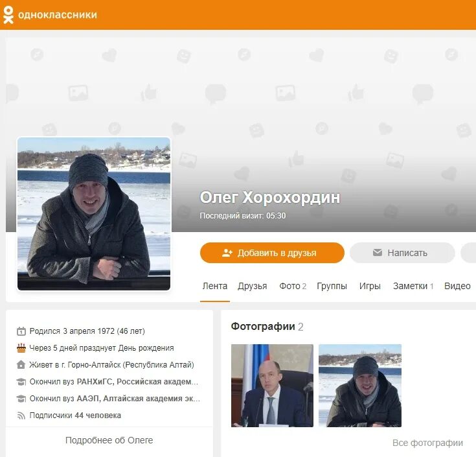This screenshot has height=457, width=476.
Task: Click the calendar icon beside birth date
Action: 21,331
